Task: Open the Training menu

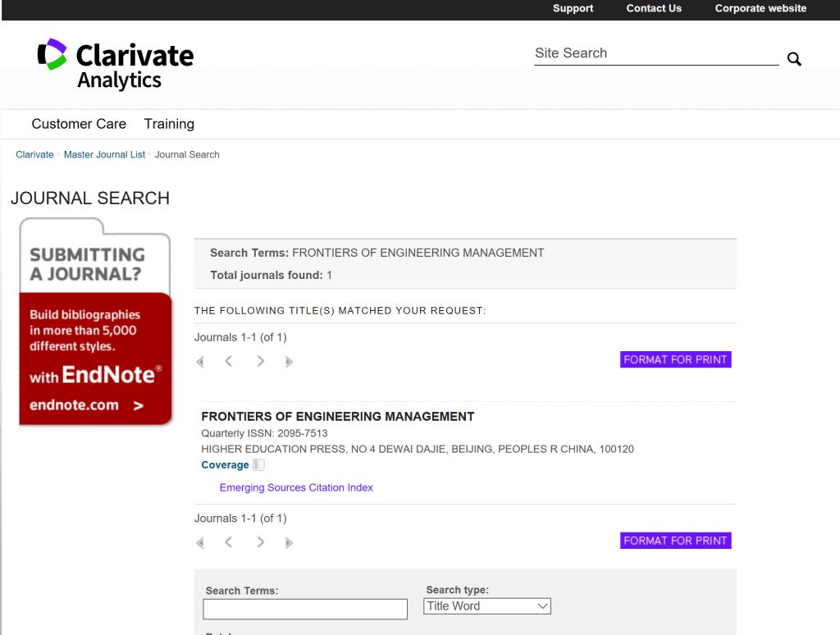Action: click(169, 124)
